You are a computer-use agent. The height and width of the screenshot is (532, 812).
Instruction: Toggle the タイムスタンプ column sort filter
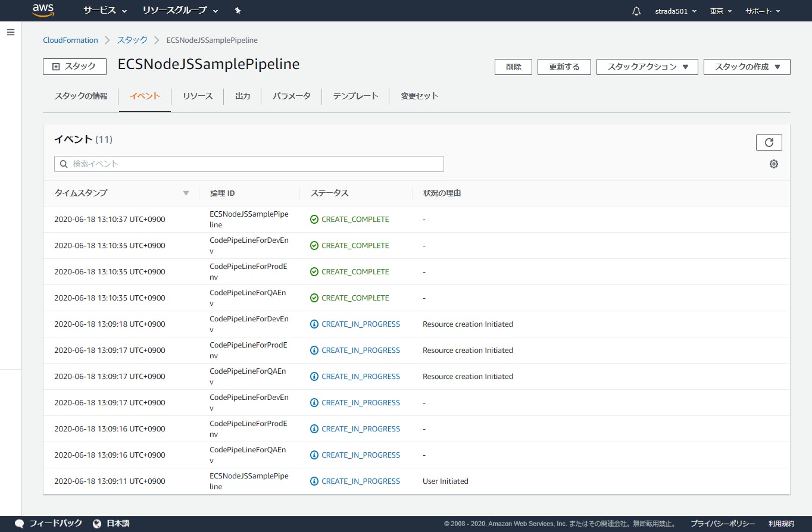click(186, 193)
